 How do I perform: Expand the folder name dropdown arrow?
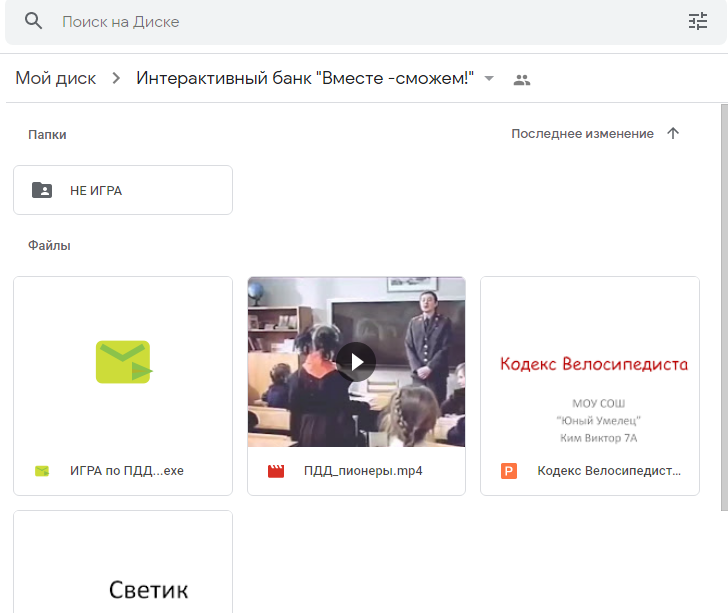click(x=489, y=79)
